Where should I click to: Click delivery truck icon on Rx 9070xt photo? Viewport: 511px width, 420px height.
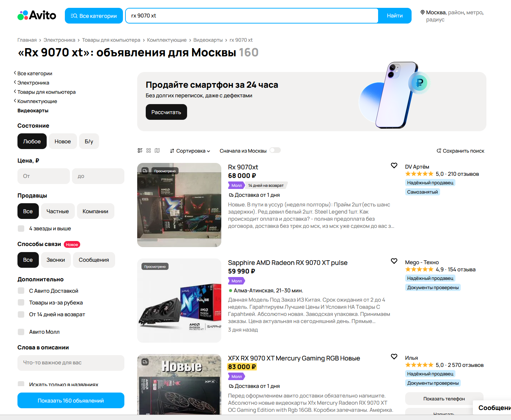145,171
